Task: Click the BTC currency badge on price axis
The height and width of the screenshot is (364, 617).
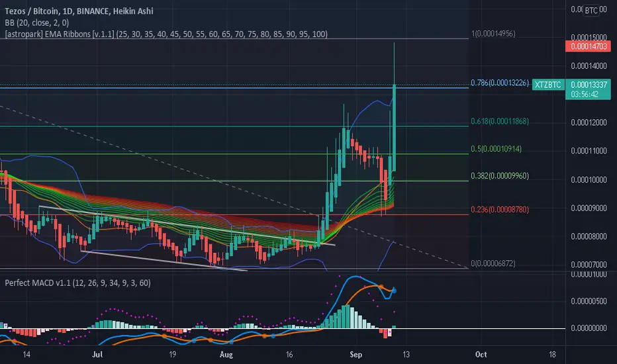Action: [x=591, y=10]
